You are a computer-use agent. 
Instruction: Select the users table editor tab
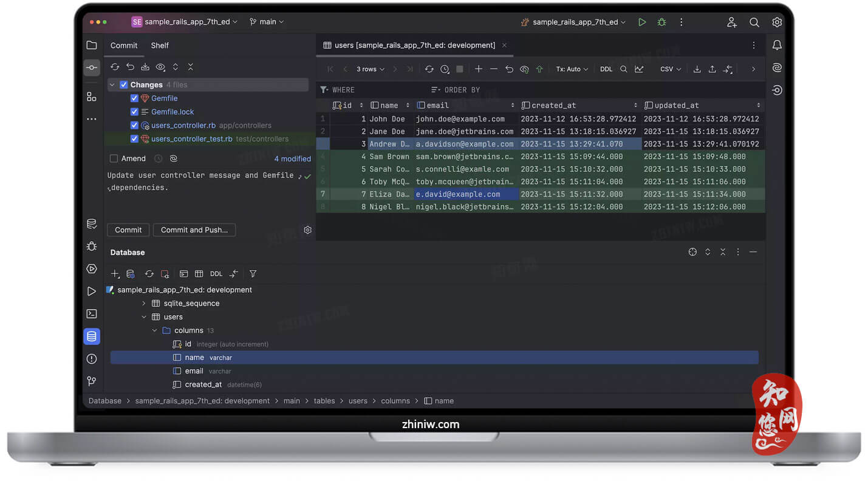click(415, 45)
